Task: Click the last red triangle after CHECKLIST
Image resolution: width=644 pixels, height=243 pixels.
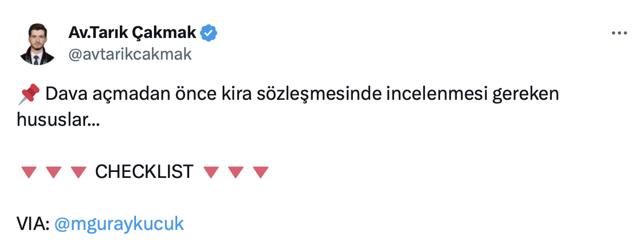Action: (261, 172)
